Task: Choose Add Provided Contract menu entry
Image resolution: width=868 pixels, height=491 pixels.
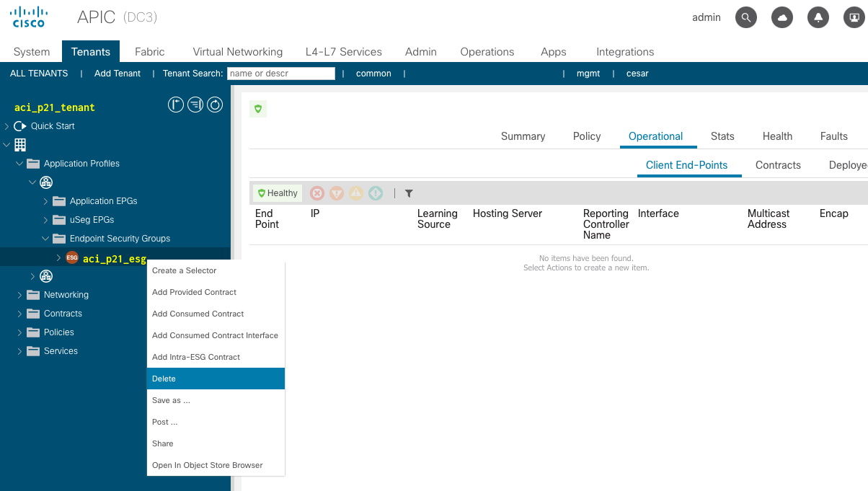Action: coord(195,292)
